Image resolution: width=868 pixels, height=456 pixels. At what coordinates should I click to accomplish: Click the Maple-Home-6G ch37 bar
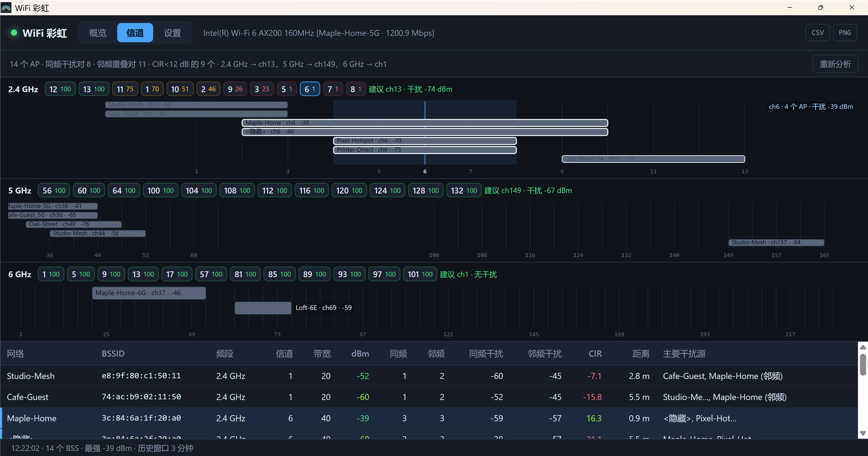click(149, 293)
